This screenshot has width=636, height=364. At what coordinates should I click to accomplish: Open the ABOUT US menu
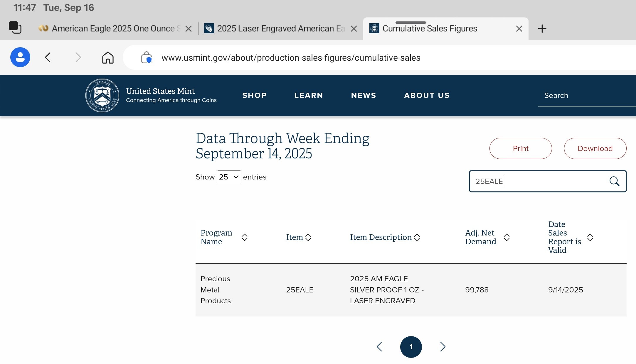(427, 95)
